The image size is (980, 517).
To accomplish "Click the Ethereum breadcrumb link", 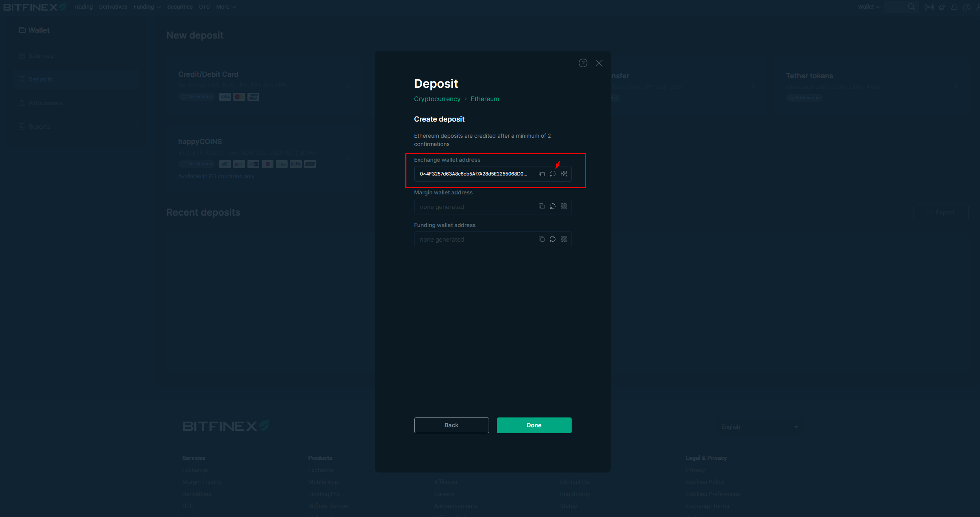I will (485, 99).
